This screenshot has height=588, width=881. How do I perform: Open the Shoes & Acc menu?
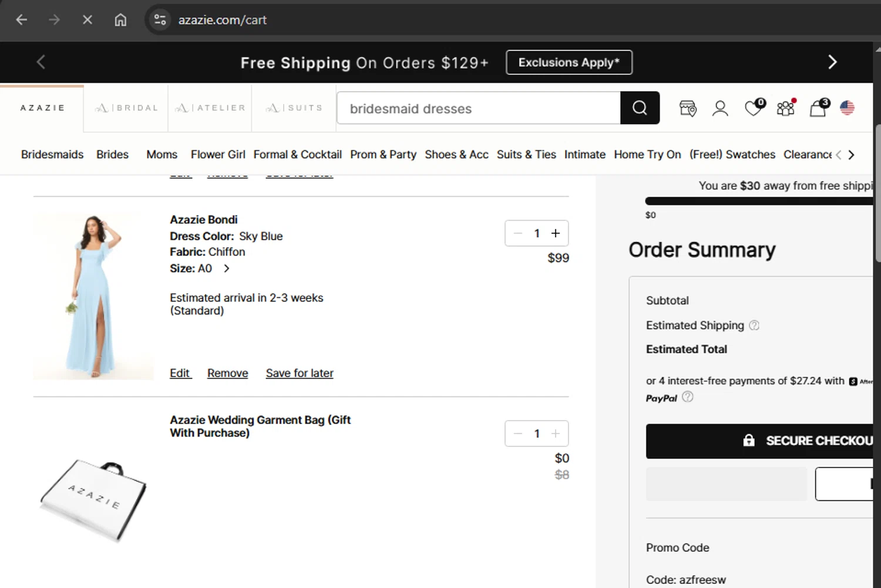(x=456, y=154)
